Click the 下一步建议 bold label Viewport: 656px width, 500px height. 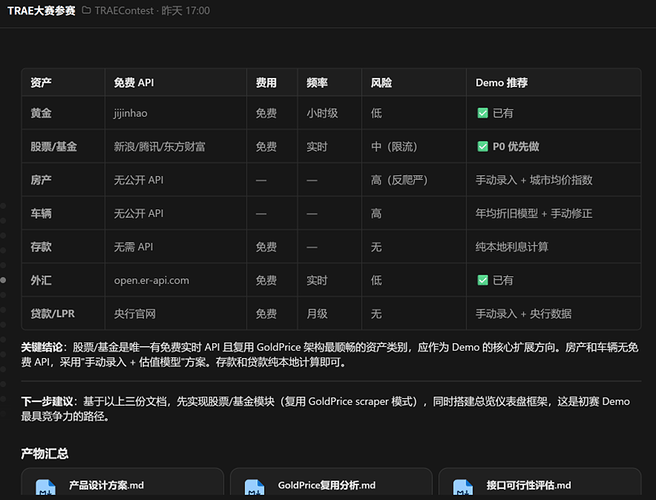point(47,402)
